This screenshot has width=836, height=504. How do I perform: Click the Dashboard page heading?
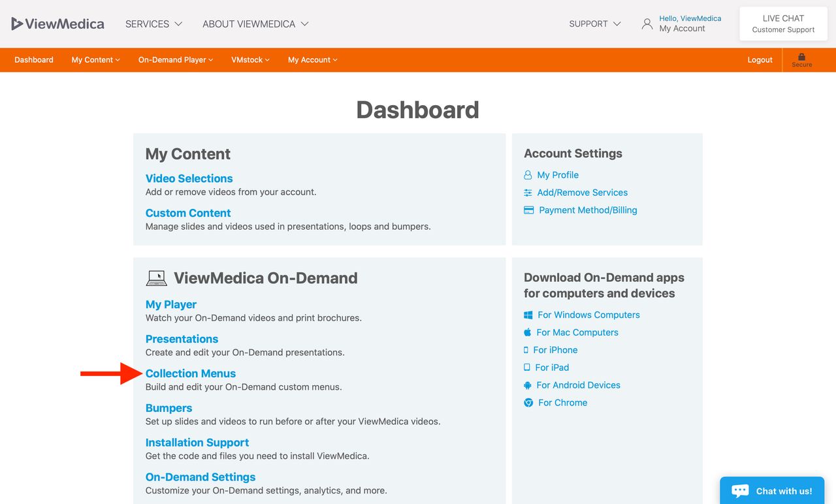pos(418,110)
